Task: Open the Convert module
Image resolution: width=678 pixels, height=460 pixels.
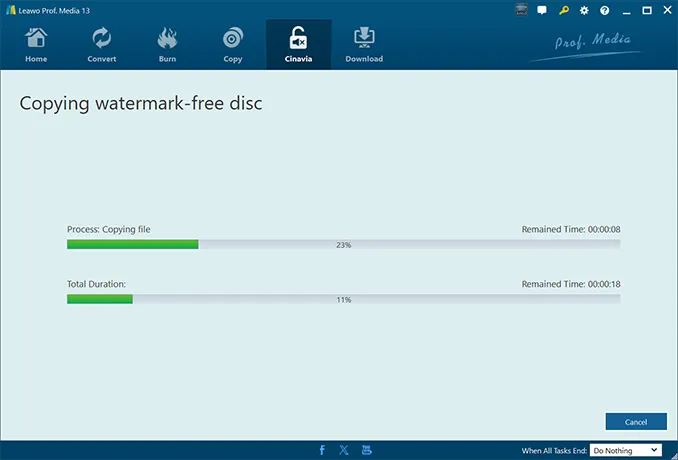Action: (x=101, y=45)
